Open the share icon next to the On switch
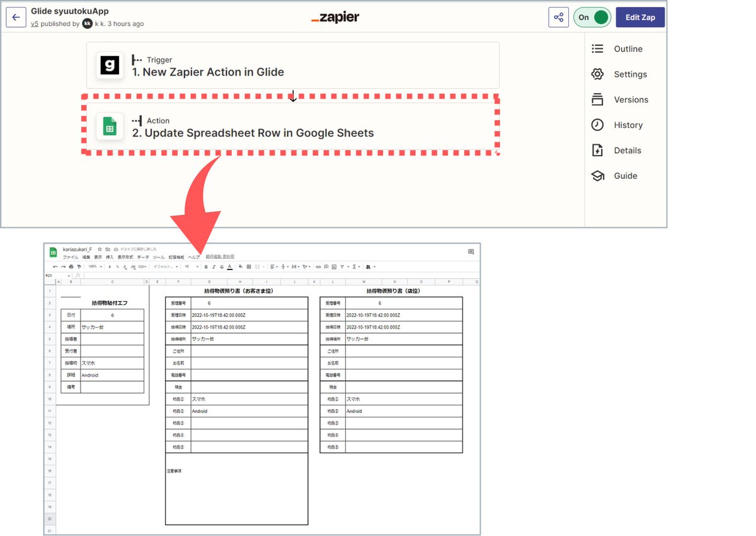The width and height of the screenshot is (756, 536). tap(559, 17)
